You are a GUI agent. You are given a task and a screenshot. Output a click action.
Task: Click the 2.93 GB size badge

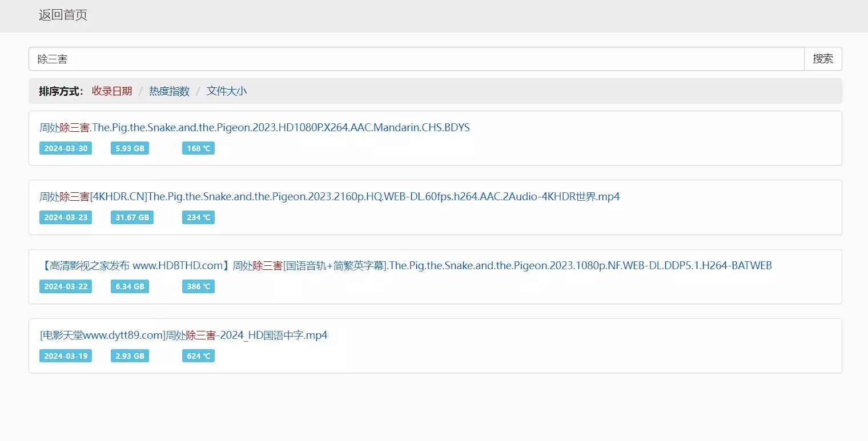130,356
